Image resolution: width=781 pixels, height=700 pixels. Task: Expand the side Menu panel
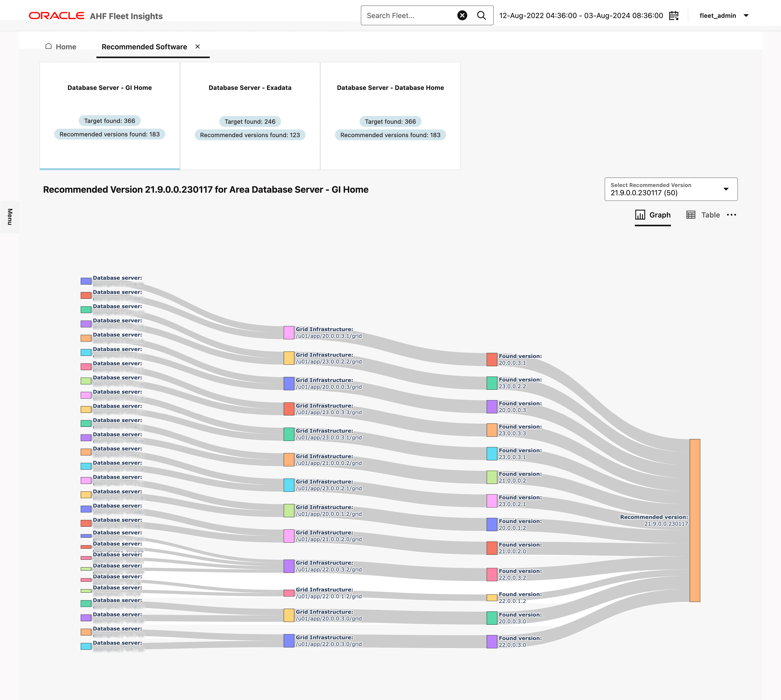(10, 216)
